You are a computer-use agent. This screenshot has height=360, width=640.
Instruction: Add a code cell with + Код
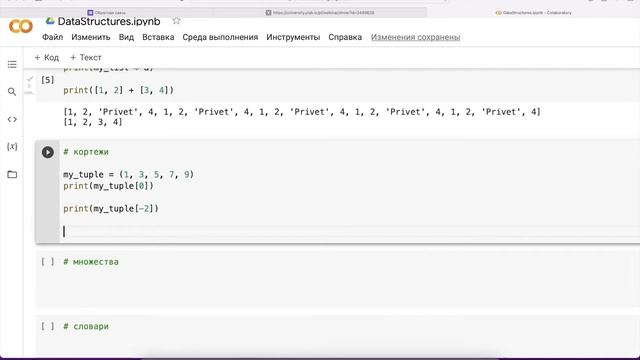(x=47, y=58)
